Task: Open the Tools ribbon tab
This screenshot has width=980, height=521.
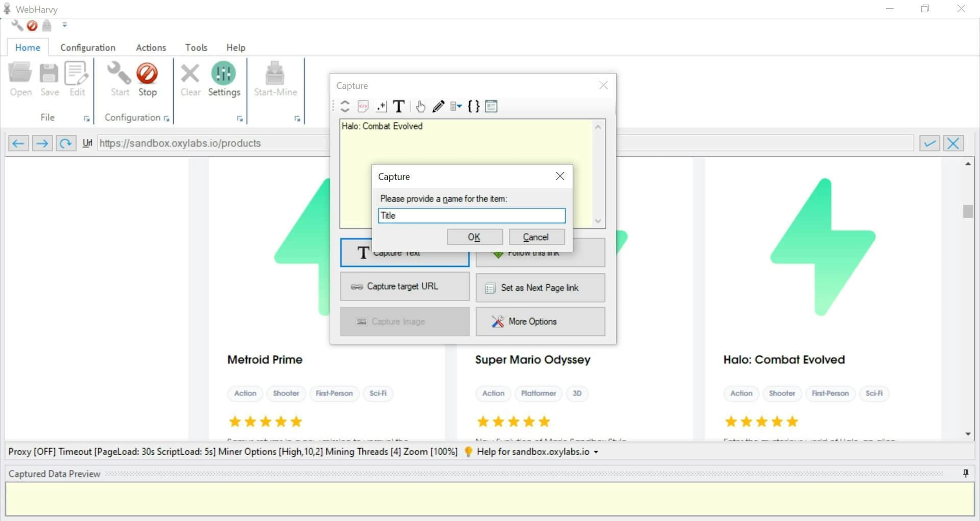Action: 196,48
